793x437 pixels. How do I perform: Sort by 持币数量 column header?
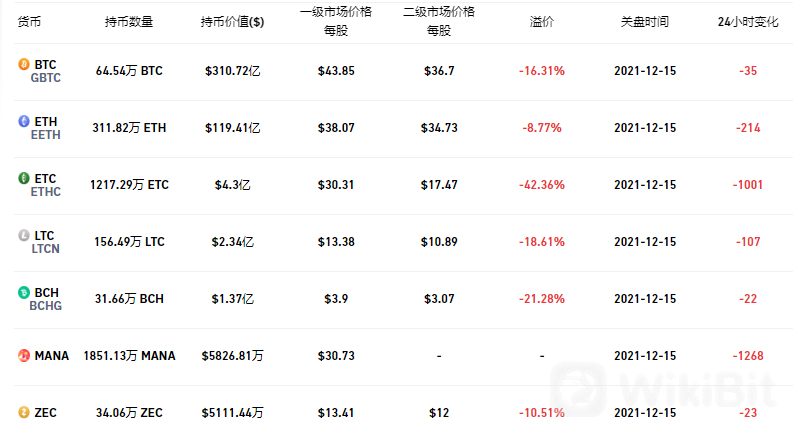129,22
